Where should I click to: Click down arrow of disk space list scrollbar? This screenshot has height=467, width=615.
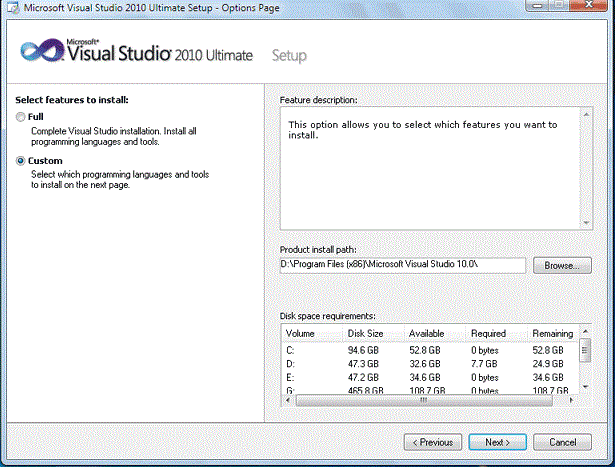point(585,387)
